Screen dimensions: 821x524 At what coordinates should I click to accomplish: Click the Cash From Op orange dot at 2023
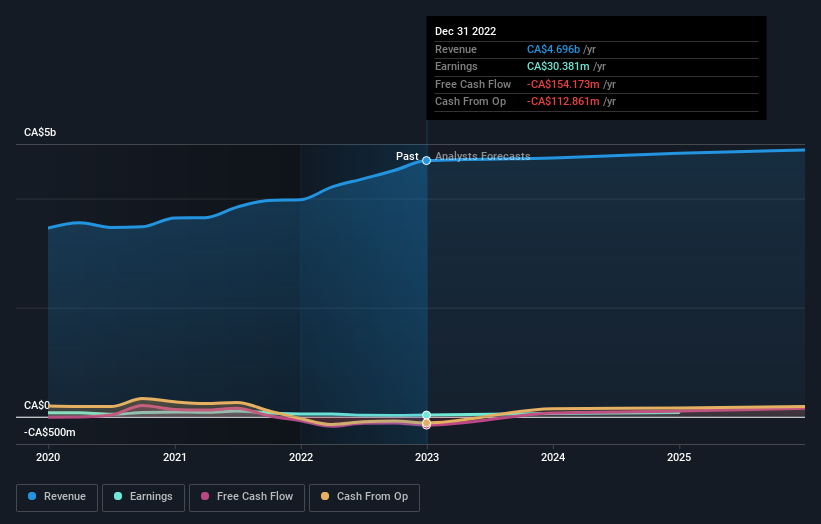[x=427, y=423]
